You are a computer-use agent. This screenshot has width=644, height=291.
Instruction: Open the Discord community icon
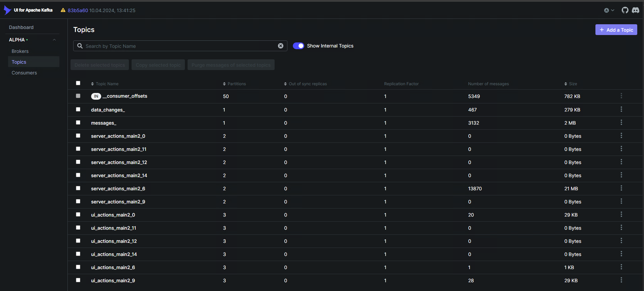(636, 10)
